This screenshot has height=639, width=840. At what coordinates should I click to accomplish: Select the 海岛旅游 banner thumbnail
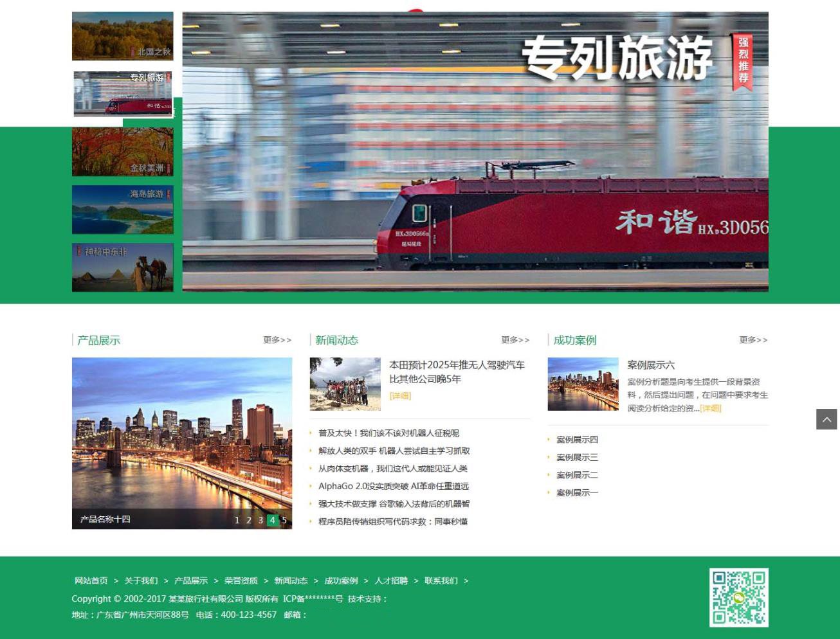click(122, 210)
